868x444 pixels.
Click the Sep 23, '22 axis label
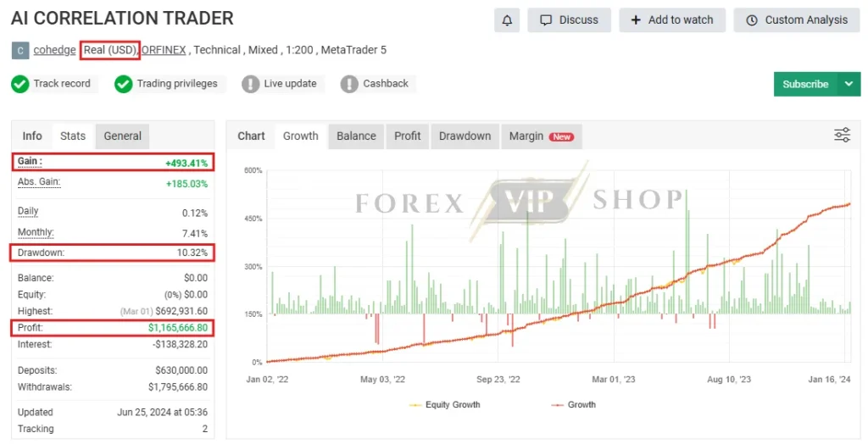click(498, 380)
